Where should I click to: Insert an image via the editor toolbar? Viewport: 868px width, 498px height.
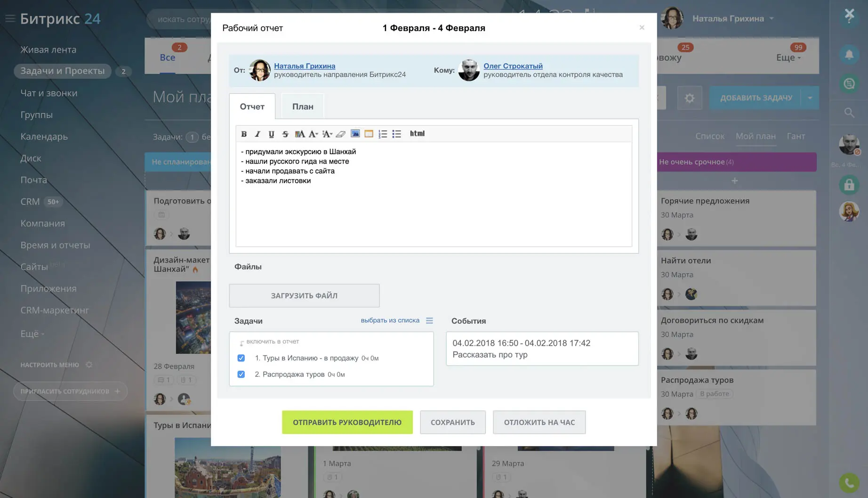(355, 134)
